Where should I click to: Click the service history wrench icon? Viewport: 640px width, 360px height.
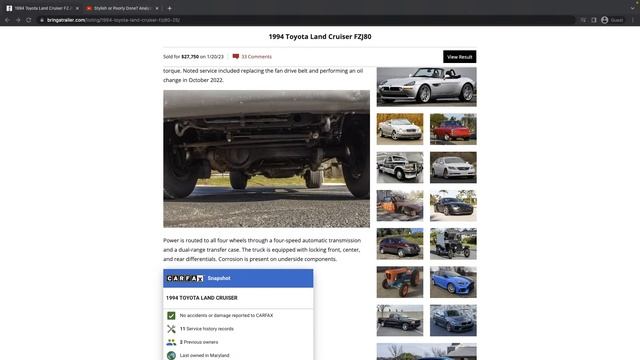click(x=171, y=329)
